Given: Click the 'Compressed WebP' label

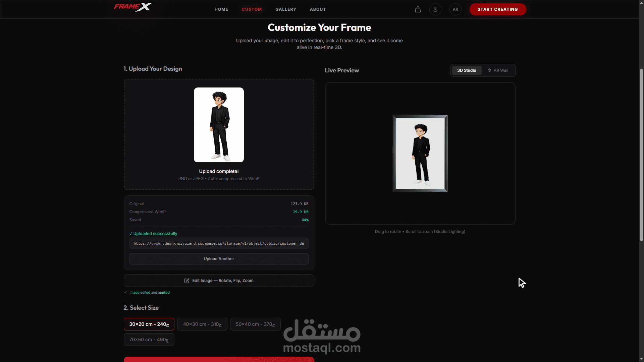Looking at the screenshot, I should (x=148, y=212).
